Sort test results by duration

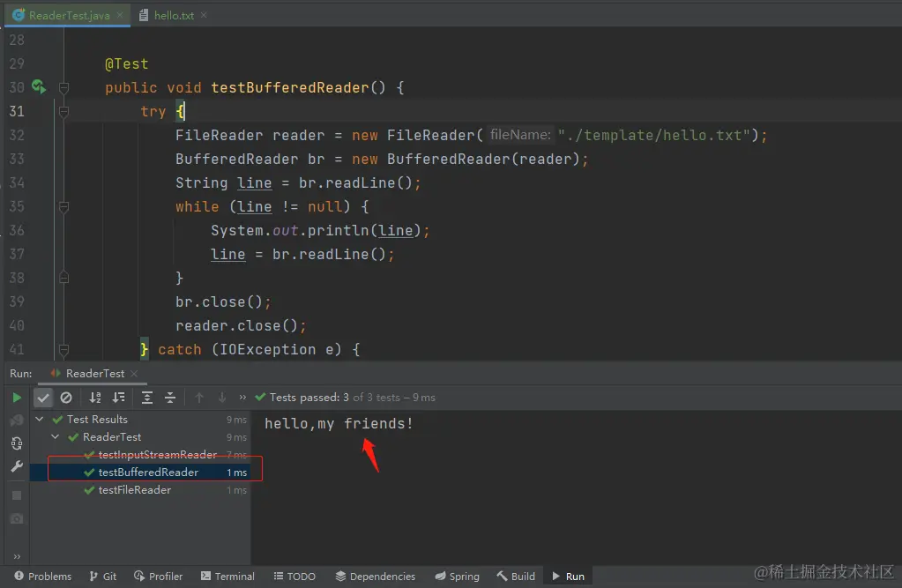tap(118, 398)
